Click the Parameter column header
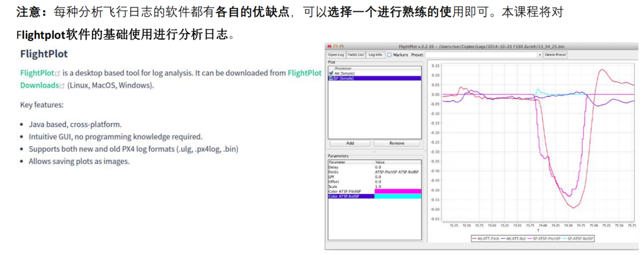644x255 pixels. click(x=351, y=162)
